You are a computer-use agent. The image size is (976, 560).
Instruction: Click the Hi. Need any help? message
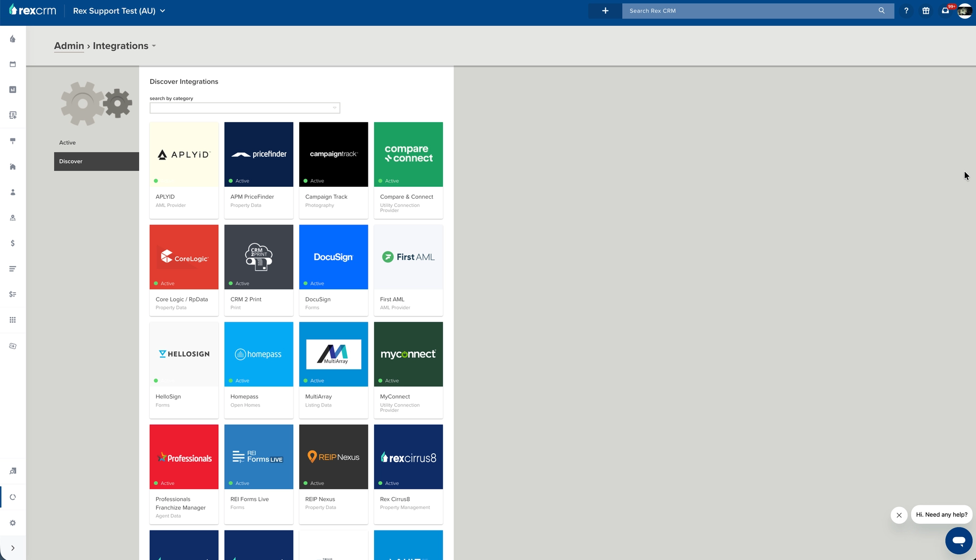coord(942,515)
